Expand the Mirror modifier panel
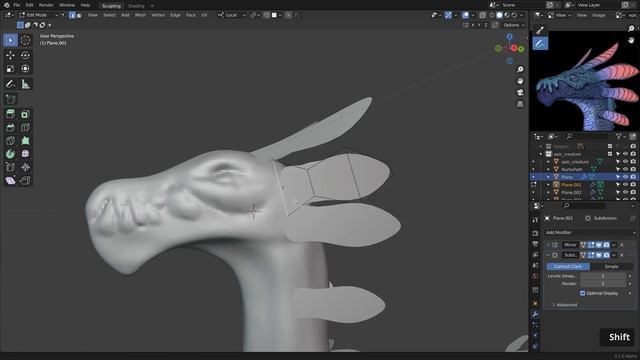Screen dimensions: 640x360 pos(548,245)
